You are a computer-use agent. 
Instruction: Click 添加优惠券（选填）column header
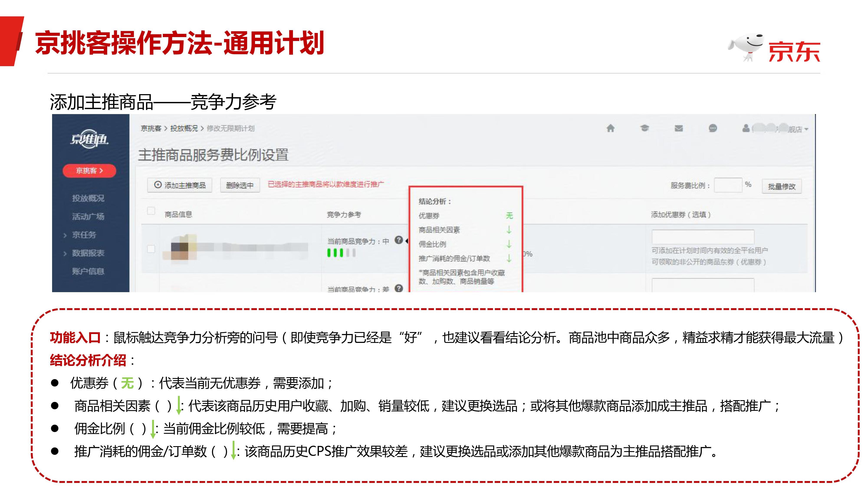click(x=681, y=215)
